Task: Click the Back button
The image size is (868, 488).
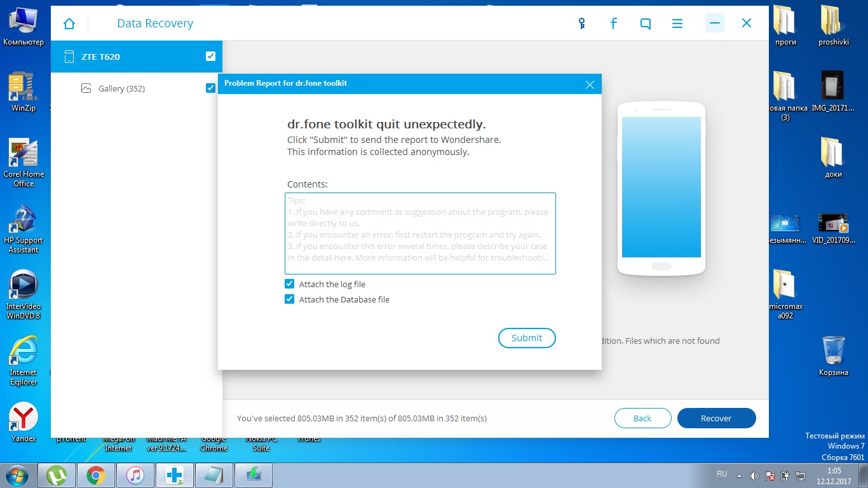Action: pyautogui.click(x=642, y=418)
